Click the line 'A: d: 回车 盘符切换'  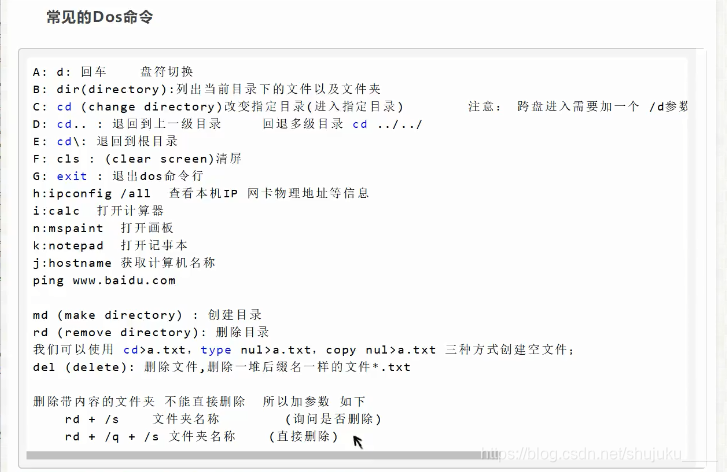pos(113,72)
